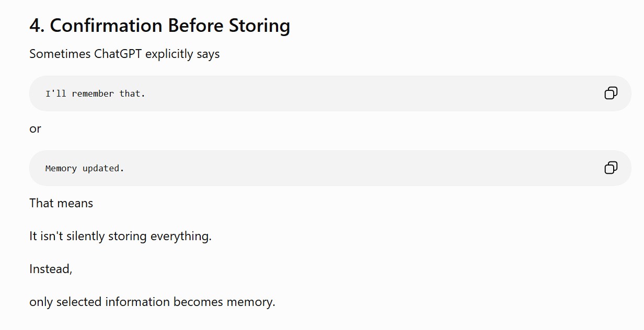Image resolution: width=644 pixels, height=330 pixels.
Task: Click the "only selected information becomes memory." sentence
Action: (x=152, y=302)
